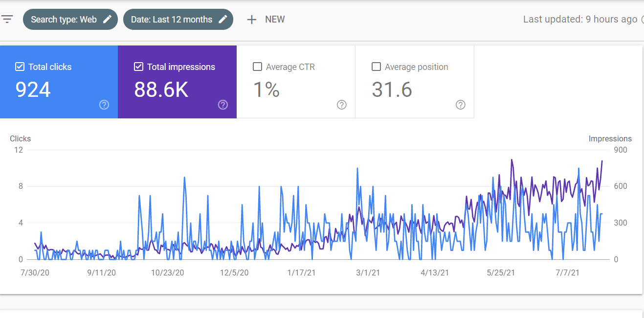Select the 88.6K impressions value
The height and width of the screenshot is (318, 644).
pyautogui.click(x=161, y=90)
